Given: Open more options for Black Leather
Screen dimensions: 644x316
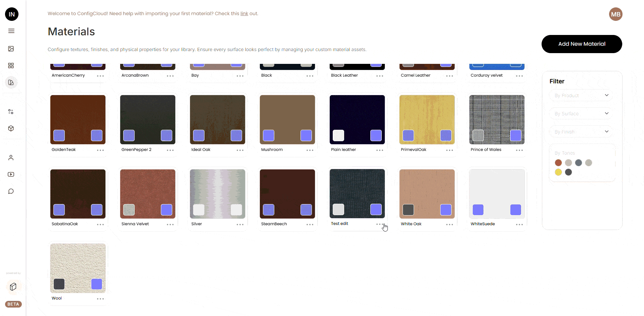Looking at the screenshot, I should tap(380, 76).
